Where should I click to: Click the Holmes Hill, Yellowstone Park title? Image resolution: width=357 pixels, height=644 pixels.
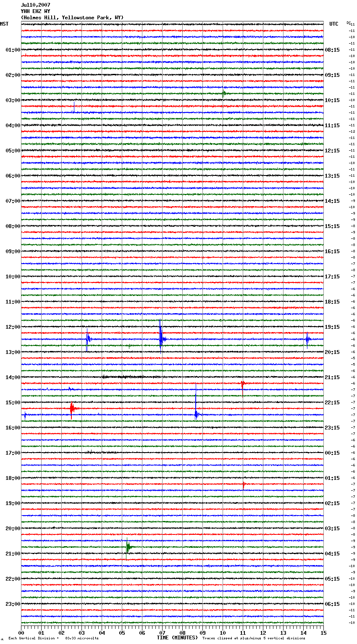coord(72,18)
